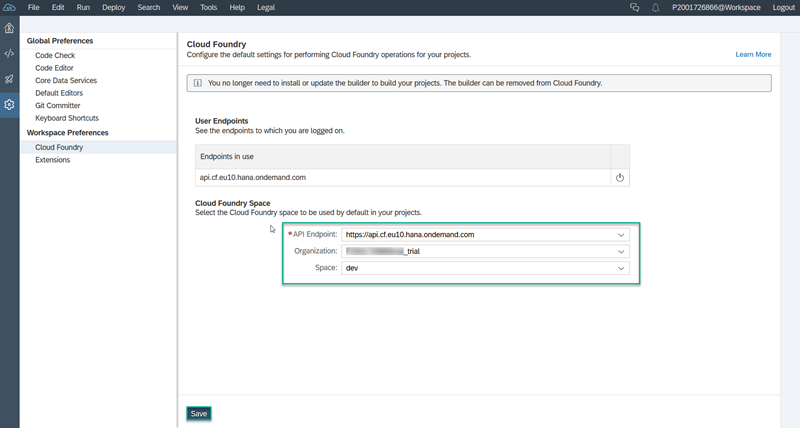The width and height of the screenshot is (800, 428).
Task: Click the API Endpoint URL field
Action: pos(485,235)
